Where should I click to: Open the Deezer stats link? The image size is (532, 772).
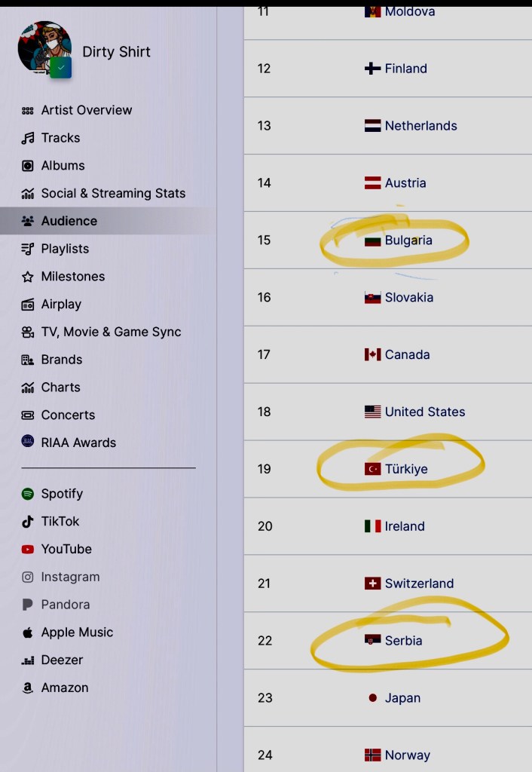click(62, 660)
